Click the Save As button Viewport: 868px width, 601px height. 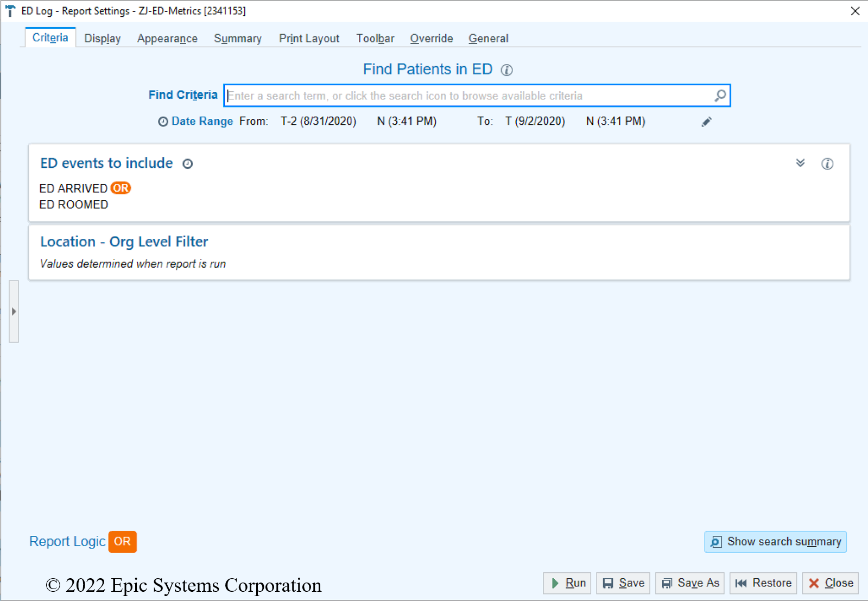689,583
